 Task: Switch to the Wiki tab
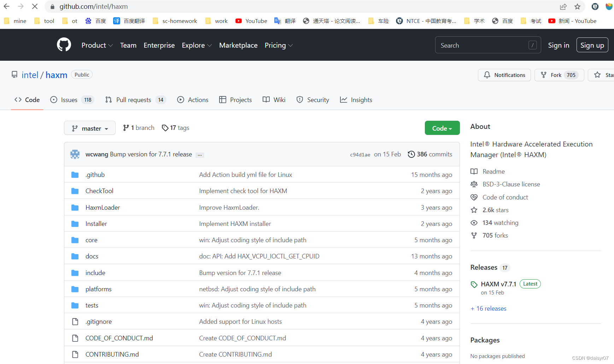click(274, 100)
